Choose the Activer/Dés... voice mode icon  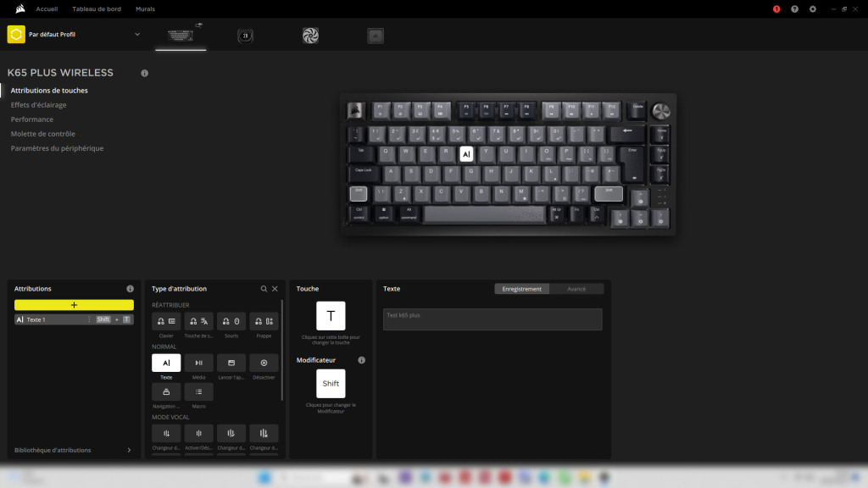(x=198, y=433)
